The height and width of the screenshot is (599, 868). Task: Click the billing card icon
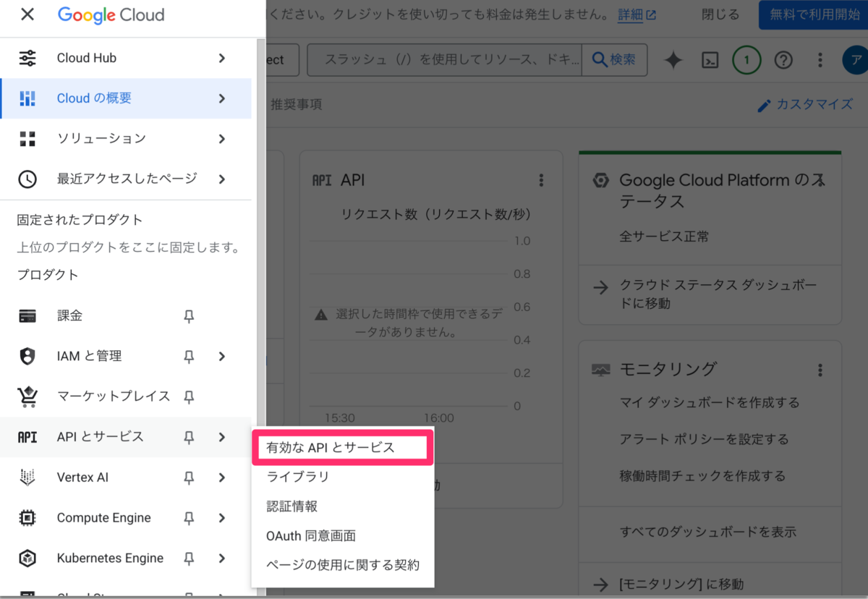(x=27, y=316)
